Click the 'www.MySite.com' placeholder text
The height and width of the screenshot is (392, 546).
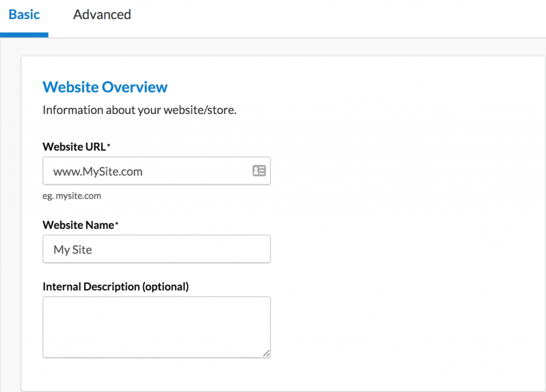[x=98, y=171]
